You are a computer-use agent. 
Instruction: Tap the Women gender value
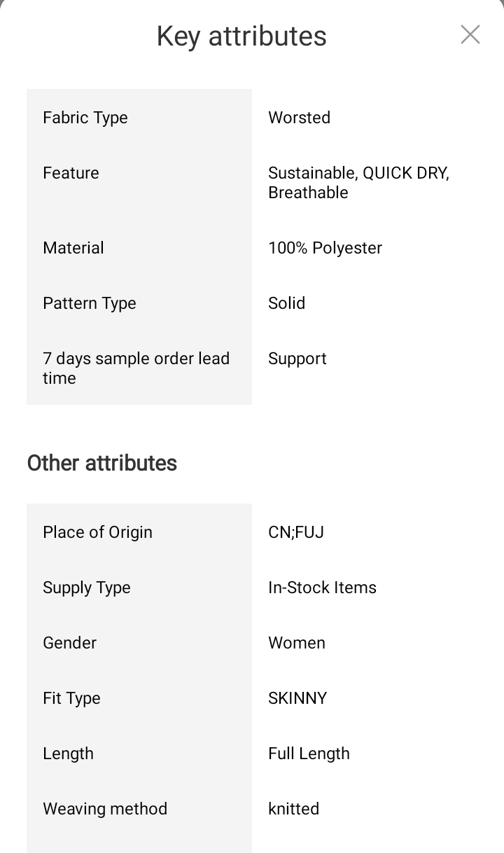click(x=296, y=643)
